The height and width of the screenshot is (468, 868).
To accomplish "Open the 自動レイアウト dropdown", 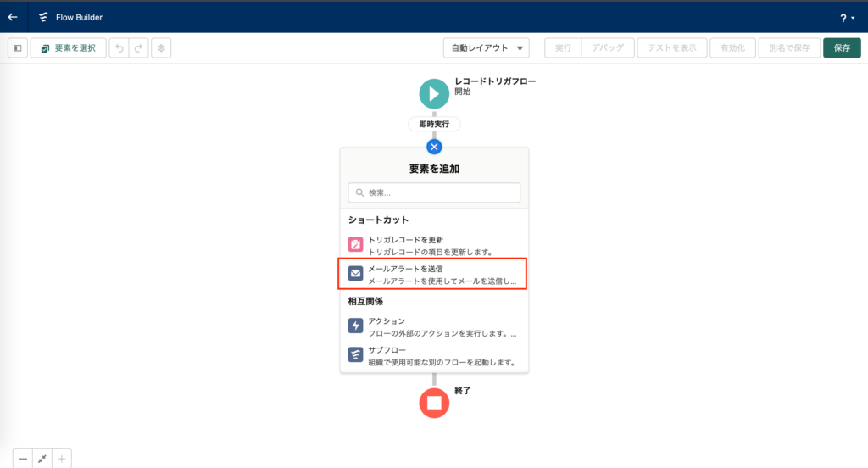I will point(486,48).
